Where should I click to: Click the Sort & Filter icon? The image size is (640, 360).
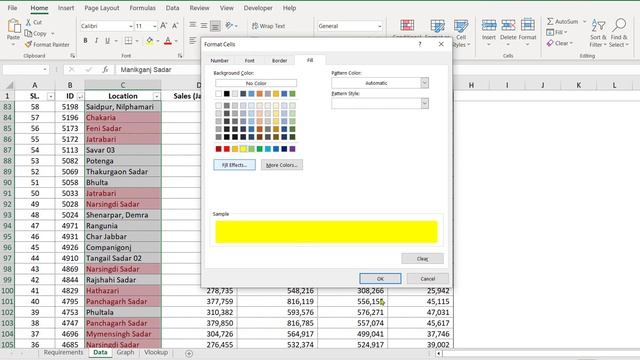[x=598, y=26]
